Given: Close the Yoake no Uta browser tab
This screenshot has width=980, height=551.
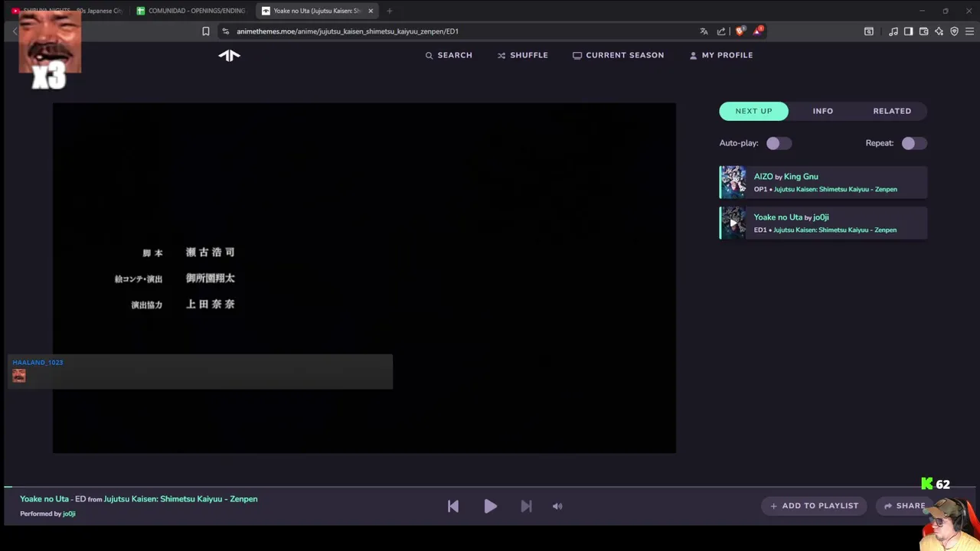Looking at the screenshot, I should coord(371,11).
